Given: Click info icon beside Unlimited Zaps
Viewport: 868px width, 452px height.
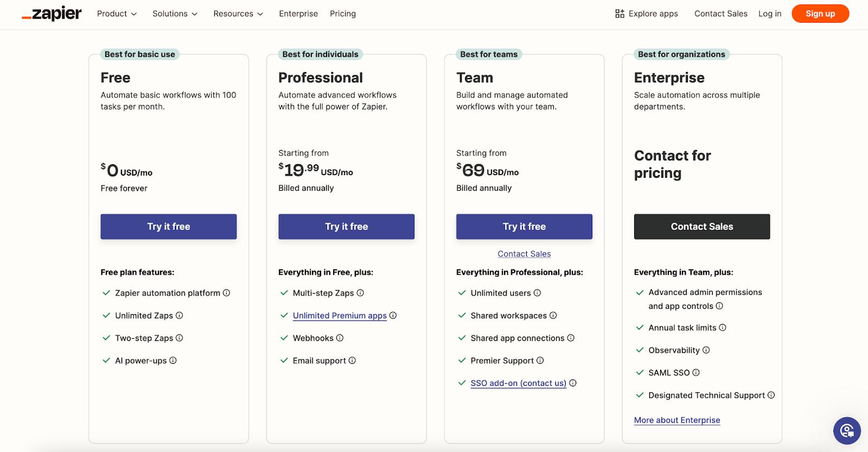Looking at the screenshot, I should 180,315.
